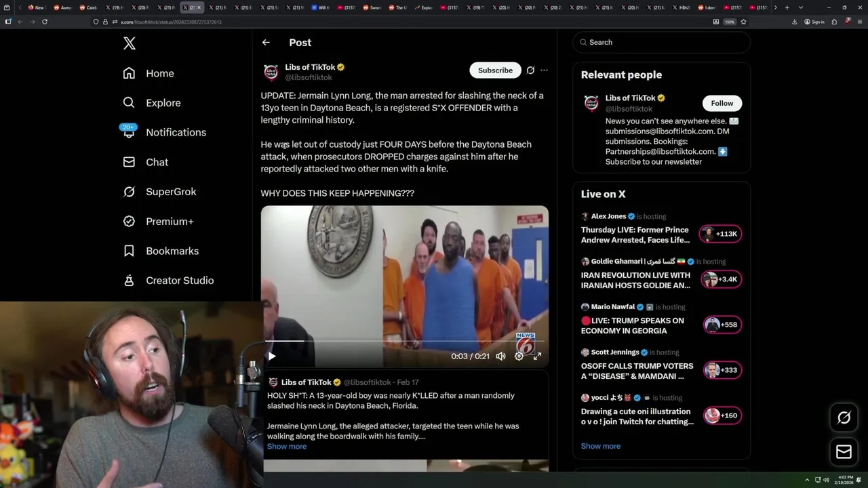Subscribe to Libs of TikTok
The image size is (868, 488).
coord(495,70)
